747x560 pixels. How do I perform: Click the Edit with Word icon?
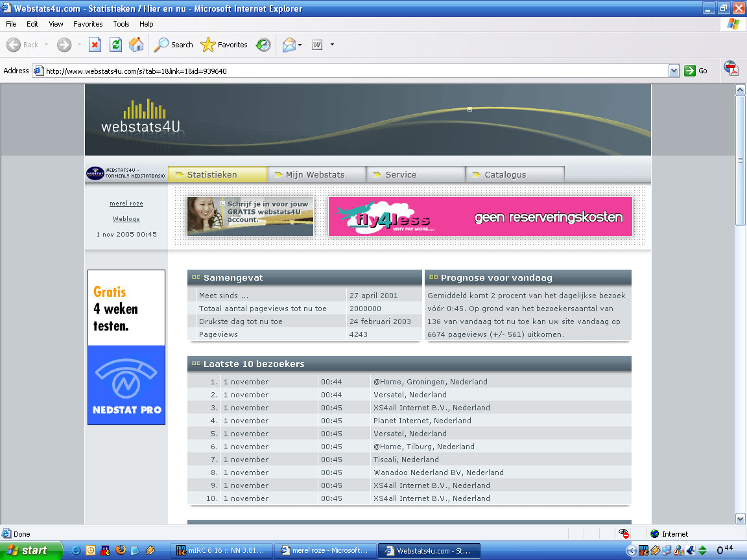pos(318,45)
